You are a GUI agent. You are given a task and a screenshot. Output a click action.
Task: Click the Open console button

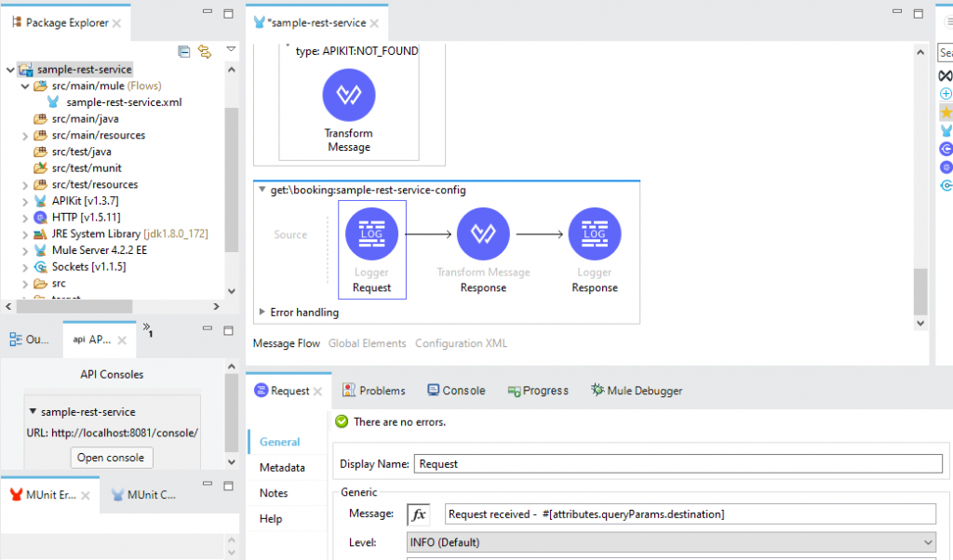(111, 457)
